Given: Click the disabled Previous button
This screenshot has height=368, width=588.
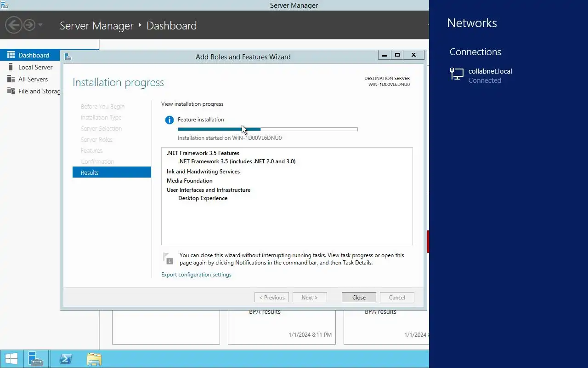Looking at the screenshot, I should point(271,298).
